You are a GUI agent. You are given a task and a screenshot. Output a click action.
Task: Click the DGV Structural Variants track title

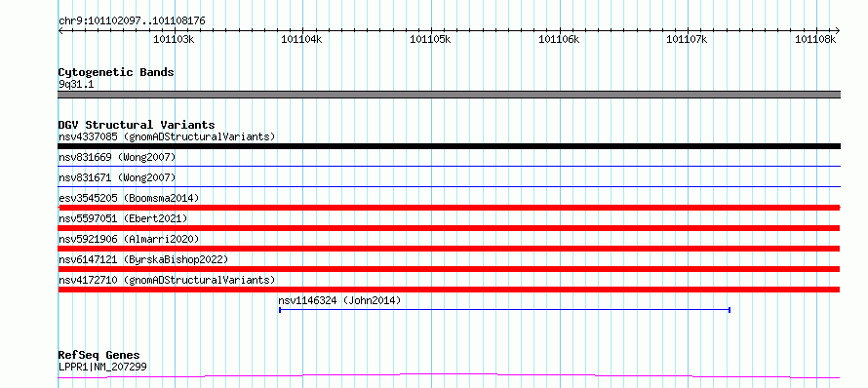[x=137, y=125]
